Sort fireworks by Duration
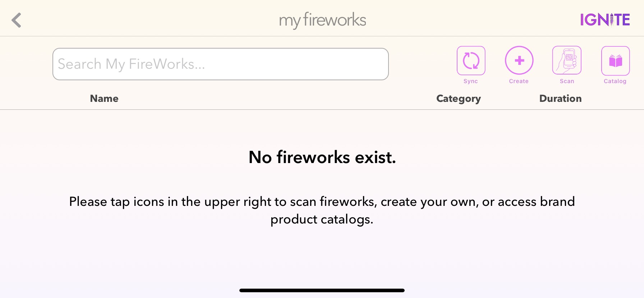644x298 pixels. (560, 98)
